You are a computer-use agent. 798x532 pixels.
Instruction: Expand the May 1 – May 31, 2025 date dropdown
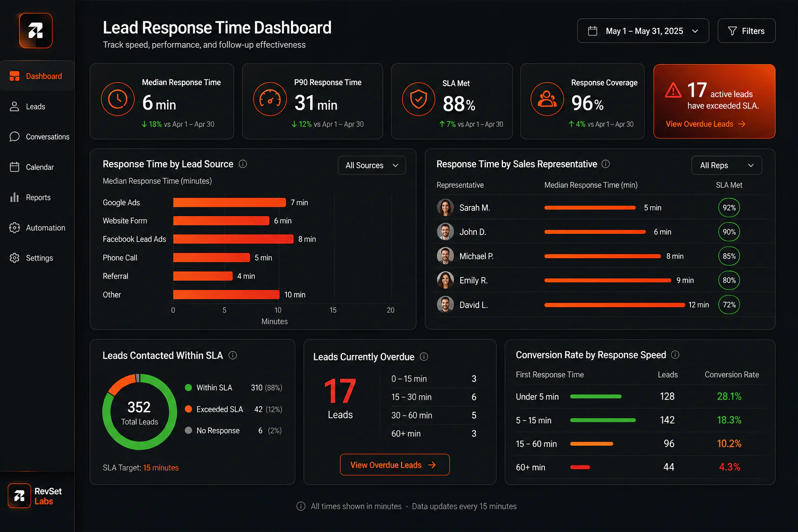[x=643, y=31]
